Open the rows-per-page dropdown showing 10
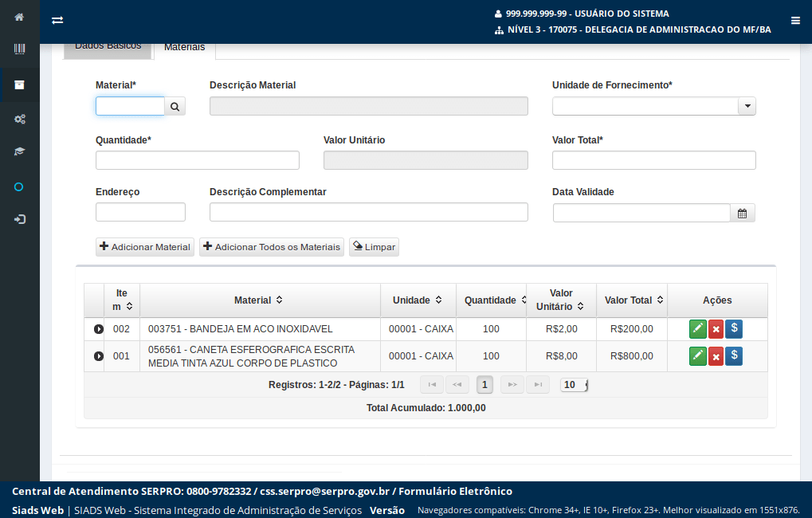This screenshot has width=812, height=518. [x=574, y=385]
